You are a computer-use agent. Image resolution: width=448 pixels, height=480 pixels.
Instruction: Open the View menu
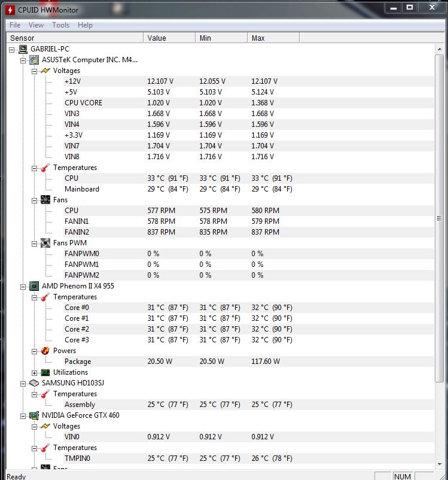(36, 25)
